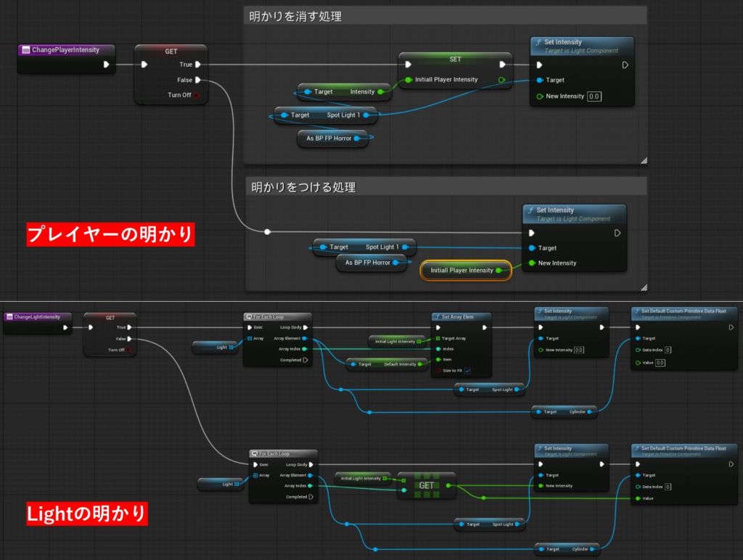Click the False exec pin on ChangePlayerIntensity's GET node
This screenshot has width=743, height=560.
tap(198, 80)
